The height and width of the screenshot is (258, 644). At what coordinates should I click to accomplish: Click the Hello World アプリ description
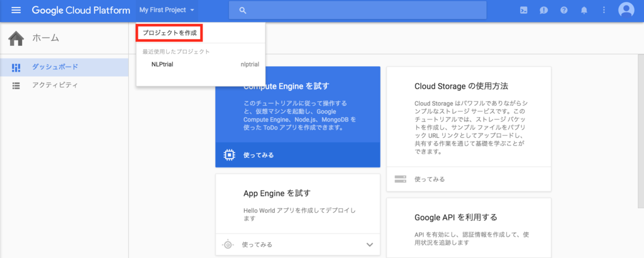(x=299, y=214)
